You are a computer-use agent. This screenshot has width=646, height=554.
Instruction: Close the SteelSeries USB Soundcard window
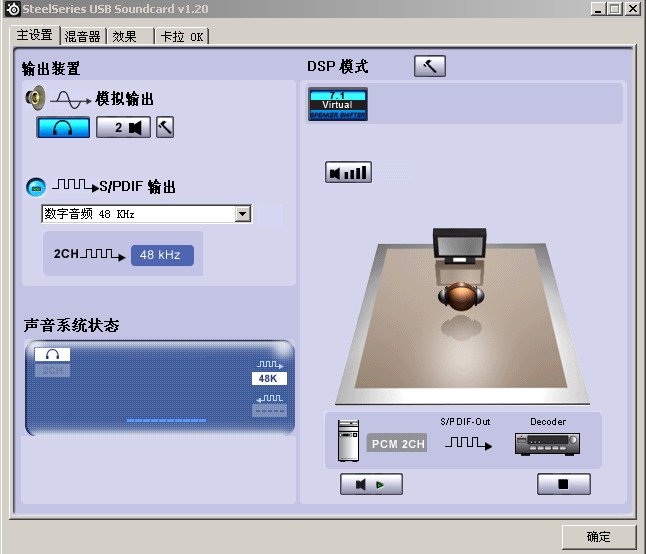(632, 9)
